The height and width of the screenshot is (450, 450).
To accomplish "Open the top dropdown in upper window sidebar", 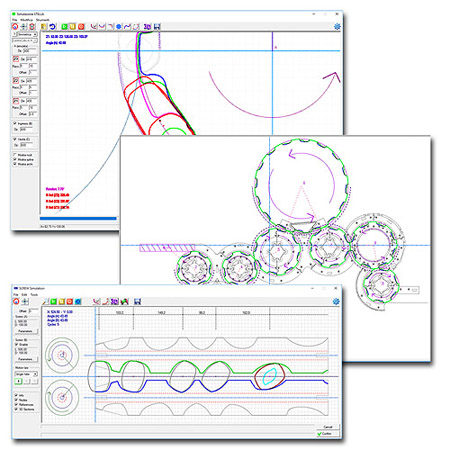I will (27, 34).
